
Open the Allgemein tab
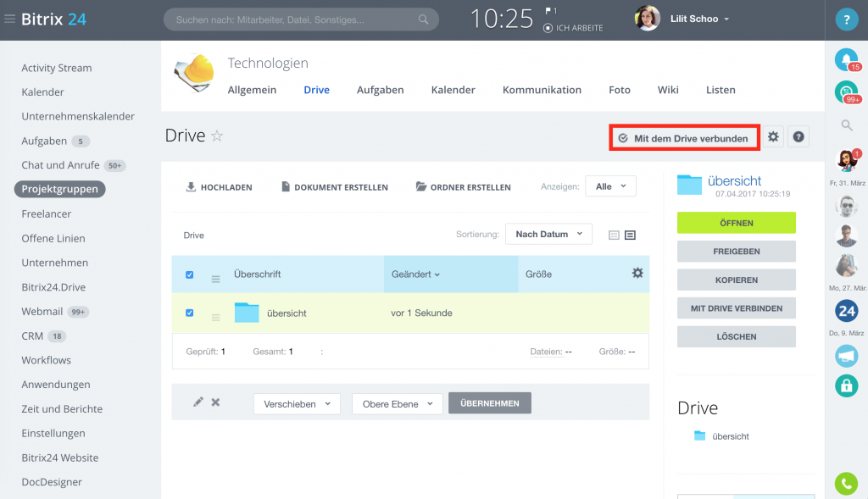(x=252, y=90)
